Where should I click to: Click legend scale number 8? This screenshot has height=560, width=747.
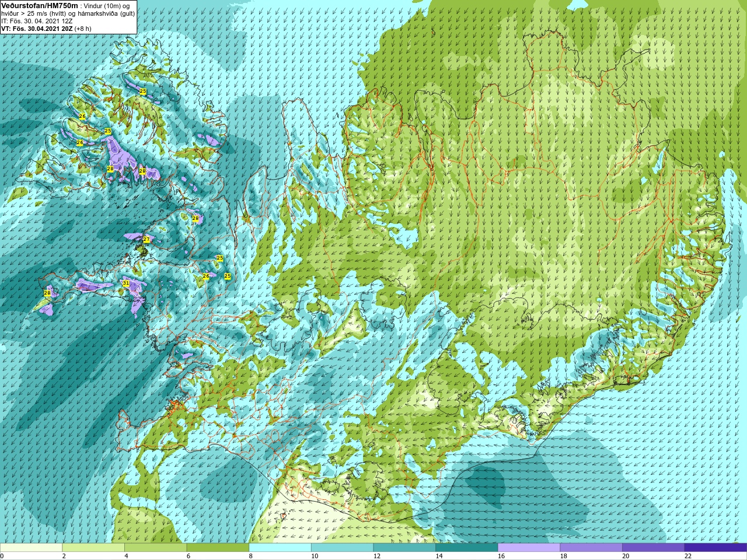pos(250,556)
